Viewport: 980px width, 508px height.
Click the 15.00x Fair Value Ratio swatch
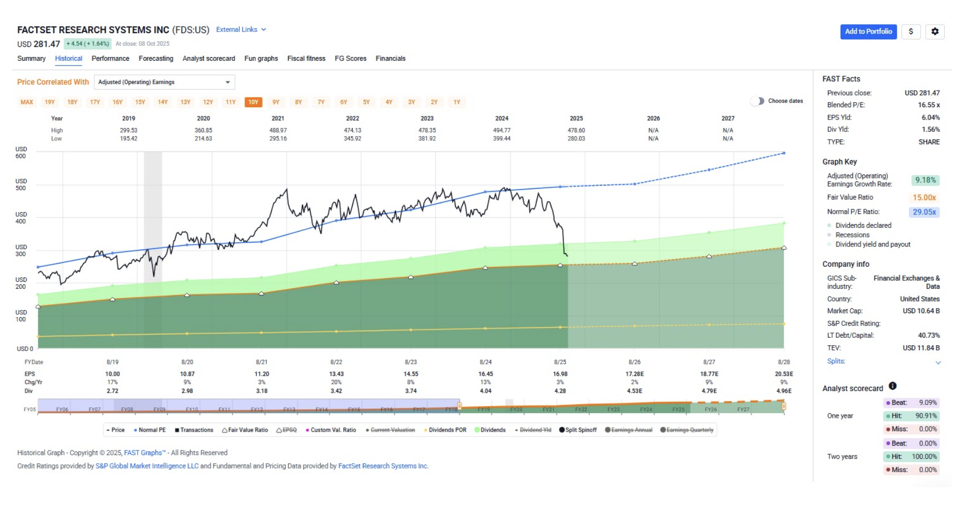[x=924, y=197]
